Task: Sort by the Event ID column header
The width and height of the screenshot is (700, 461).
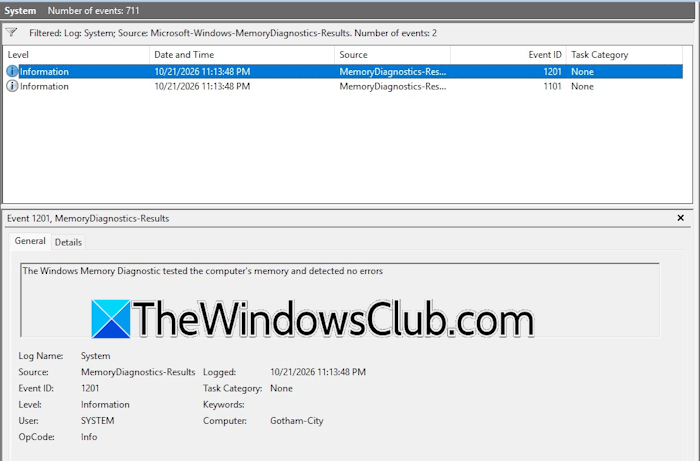Action: 508,55
